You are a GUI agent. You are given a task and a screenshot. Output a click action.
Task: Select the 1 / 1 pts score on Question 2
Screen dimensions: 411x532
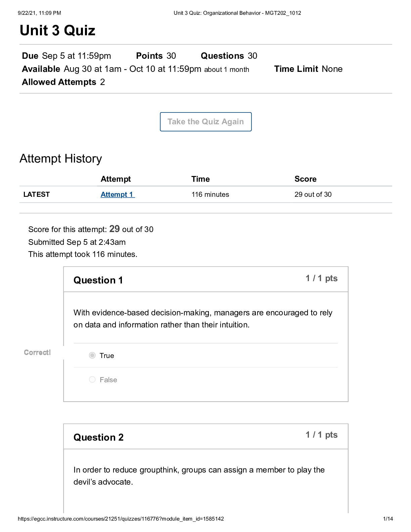click(322, 434)
